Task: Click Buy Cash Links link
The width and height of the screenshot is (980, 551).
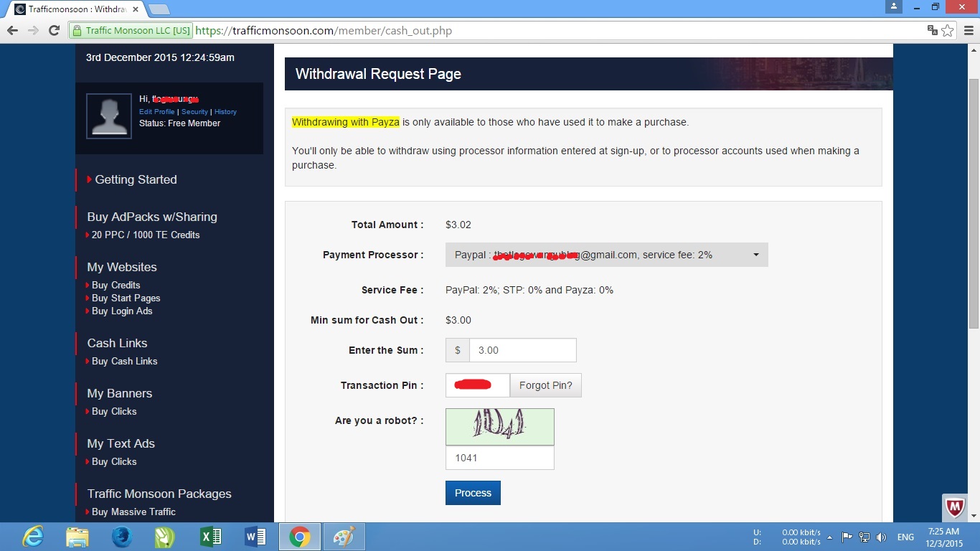Action: (x=125, y=361)
